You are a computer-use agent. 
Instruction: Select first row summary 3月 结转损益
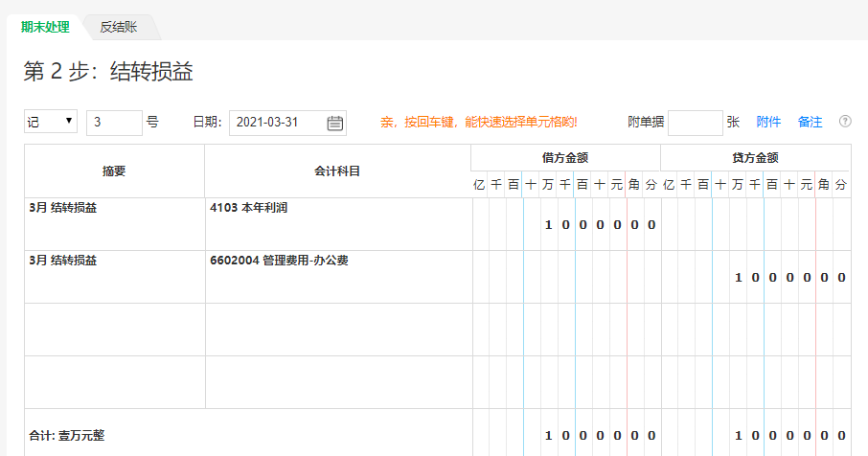(x=115, y=224)
